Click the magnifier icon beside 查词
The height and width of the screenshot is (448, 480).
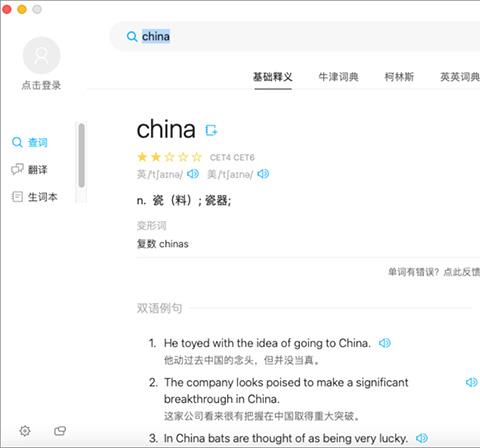click(17, 142)
